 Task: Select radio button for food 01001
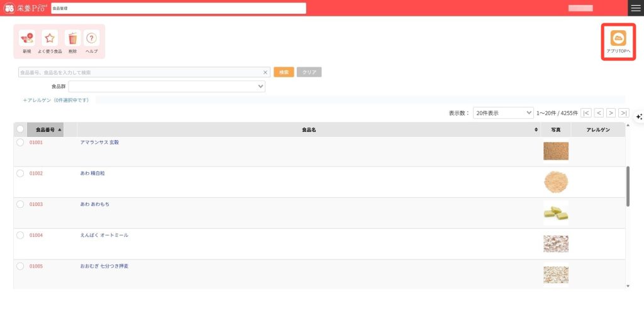pyautogui.click(x=20, y=143)
